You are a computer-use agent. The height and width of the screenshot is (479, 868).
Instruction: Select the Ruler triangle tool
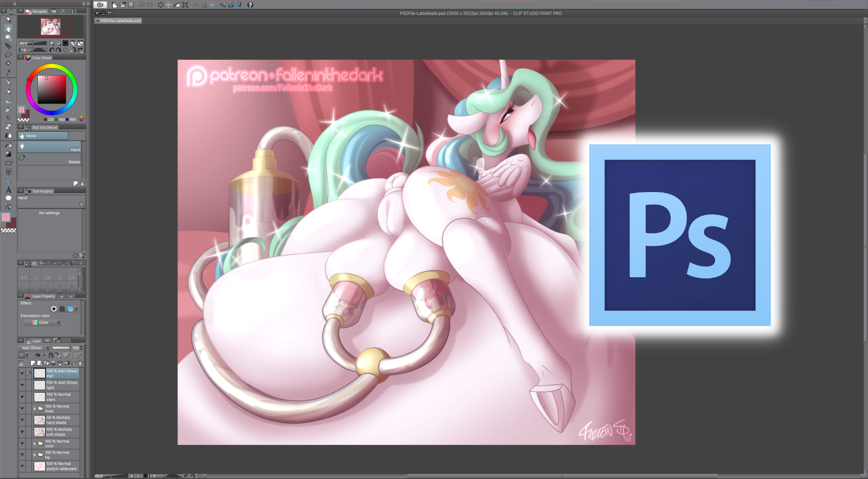[8, 181]
